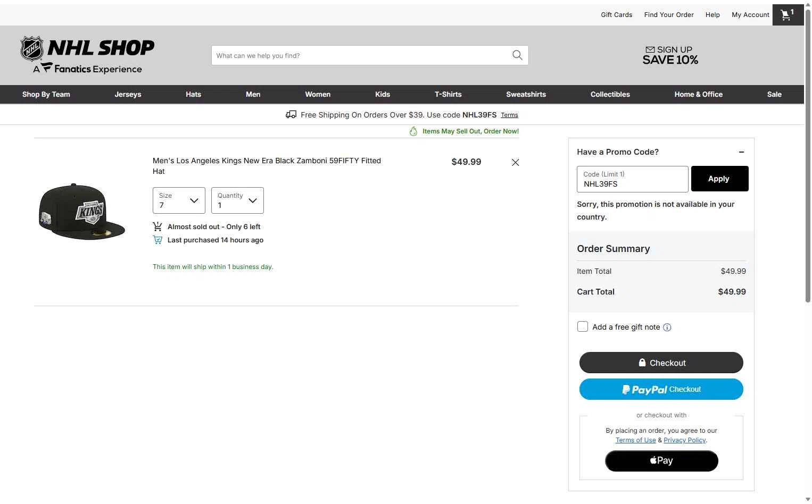The height and width of the screenshot is (504, 812).
Task: Open Shop By Team menu
Action: tap(46, 95)
